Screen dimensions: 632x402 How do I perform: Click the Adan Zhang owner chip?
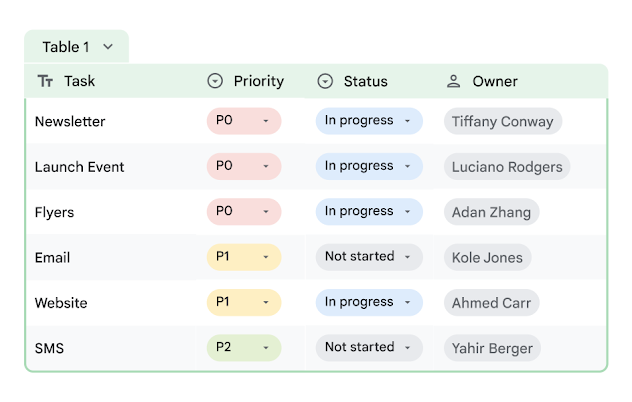491,212
